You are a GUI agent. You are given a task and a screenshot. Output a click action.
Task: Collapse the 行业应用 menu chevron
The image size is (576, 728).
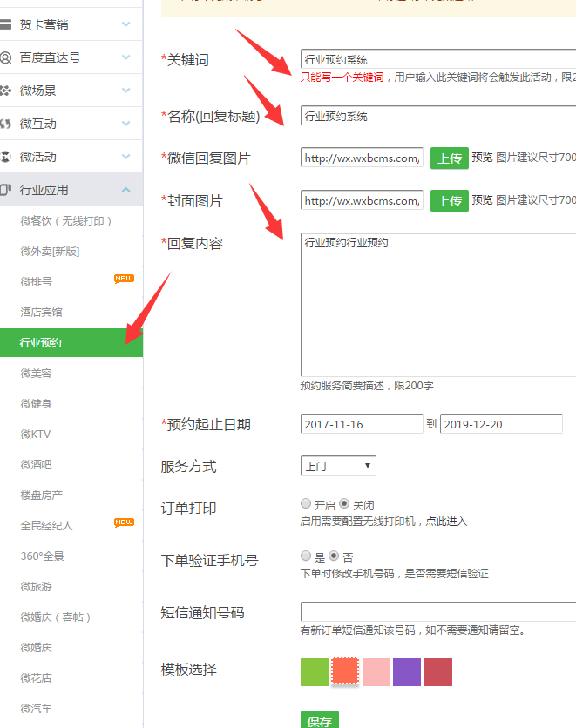coord(125,190)
